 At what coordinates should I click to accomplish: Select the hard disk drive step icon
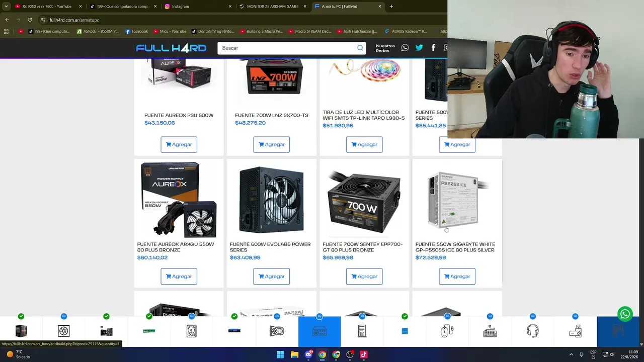(x=192, y=331)
